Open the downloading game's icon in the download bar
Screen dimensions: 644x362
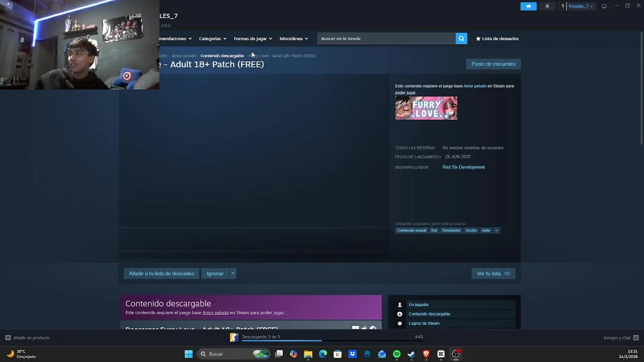[234, 337]
